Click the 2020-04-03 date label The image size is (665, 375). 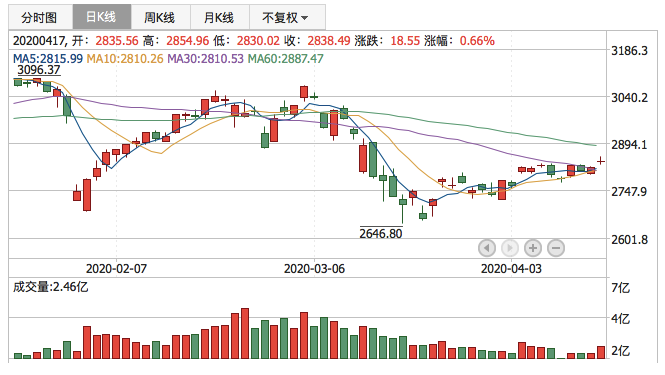(511, 269)
